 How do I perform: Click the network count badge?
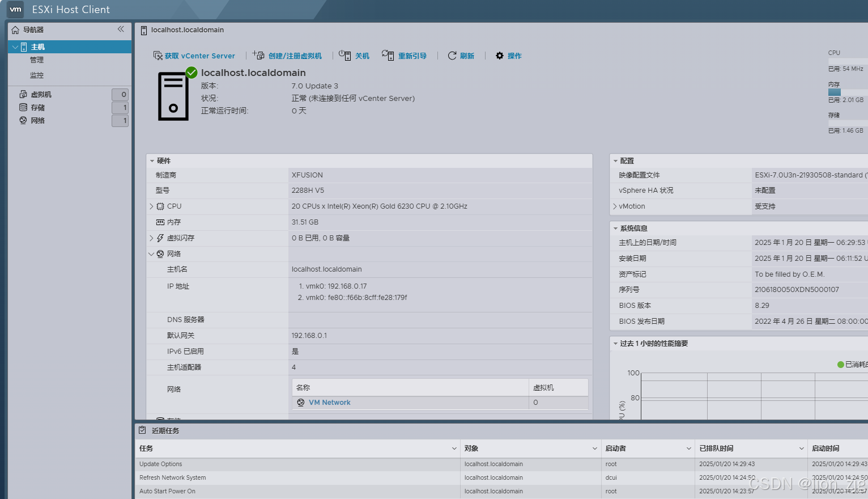(x=120, y=121)
